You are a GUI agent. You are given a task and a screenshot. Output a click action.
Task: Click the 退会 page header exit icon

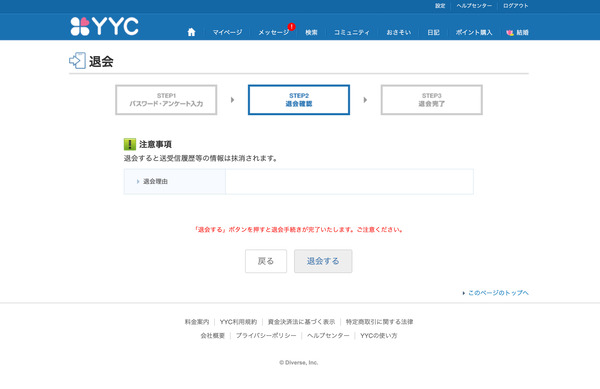[x=77, y=61]
